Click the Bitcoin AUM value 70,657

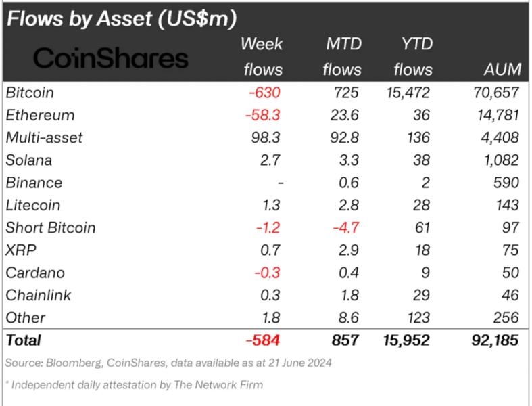pyautogui.click(x=495, y=93)
